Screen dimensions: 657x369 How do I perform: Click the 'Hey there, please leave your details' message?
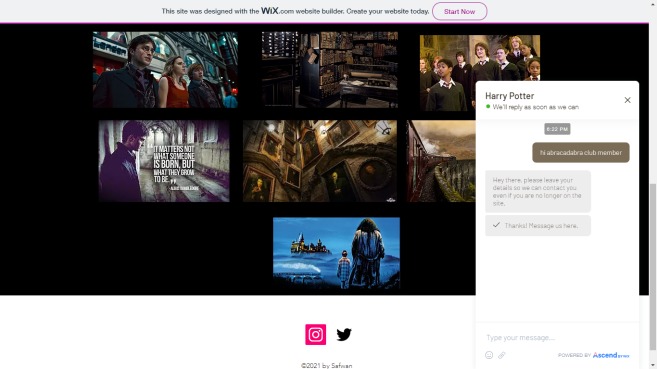pyautogui.click(x=538, y=191)
